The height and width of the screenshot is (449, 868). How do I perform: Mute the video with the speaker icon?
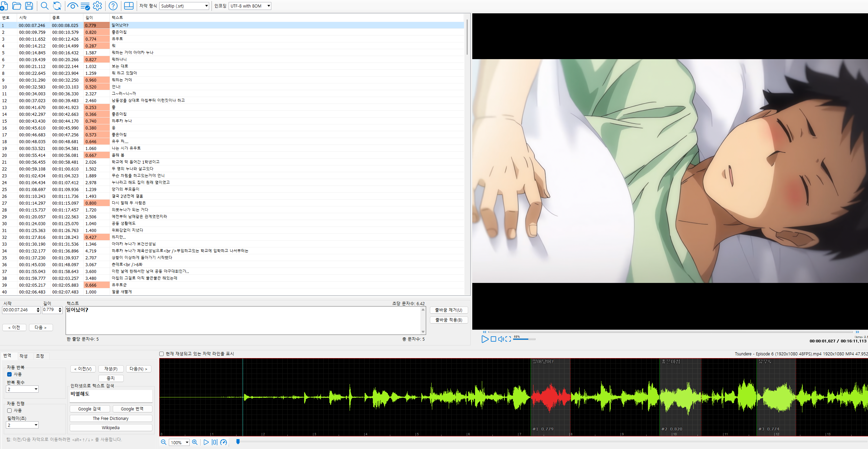pos(501,339)
